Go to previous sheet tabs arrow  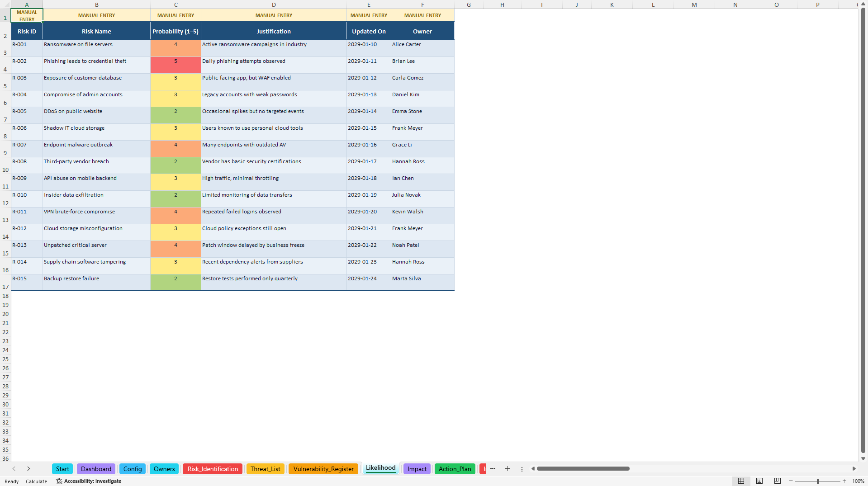click(14, 469)
